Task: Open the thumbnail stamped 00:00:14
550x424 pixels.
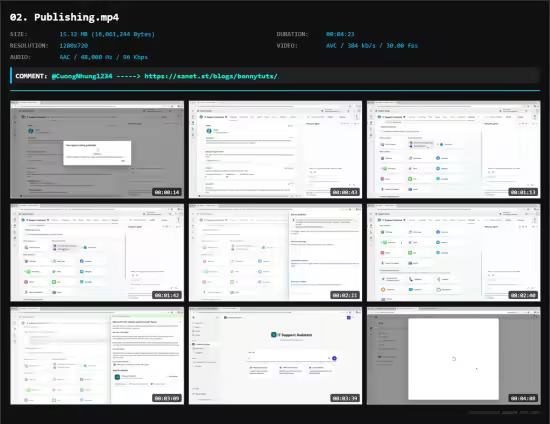Action: (x=97, y=149)
